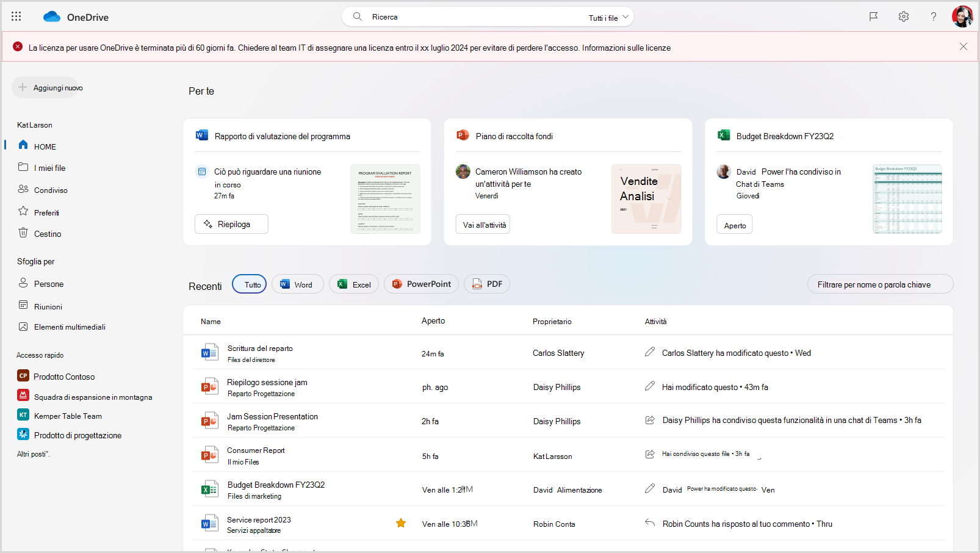Click reply icon in Robin Counts activity
The width and height of the screenshot is (980, 553).
pyautogui.click(x=650, y=523)
